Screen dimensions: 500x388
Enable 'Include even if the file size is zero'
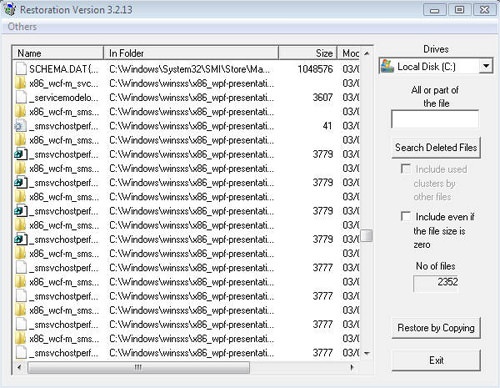point(406,216)
